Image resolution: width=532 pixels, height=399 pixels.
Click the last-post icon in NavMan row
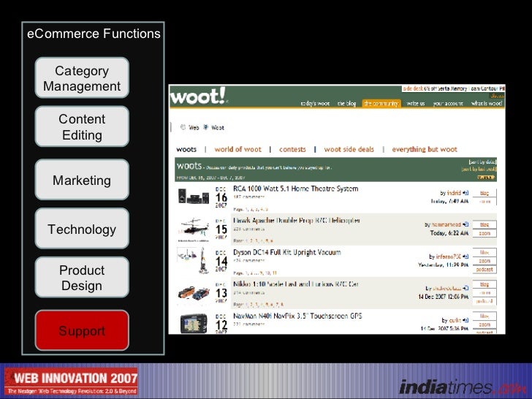click(x=465, y=320)
